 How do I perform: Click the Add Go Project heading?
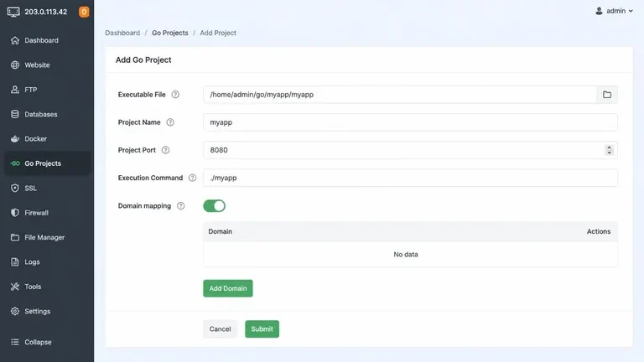(143, 60)
